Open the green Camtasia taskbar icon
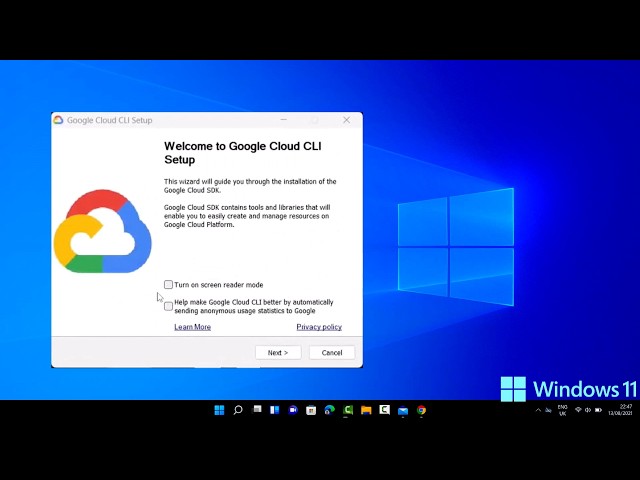This screenshot has width=640, height=480. 348,410
